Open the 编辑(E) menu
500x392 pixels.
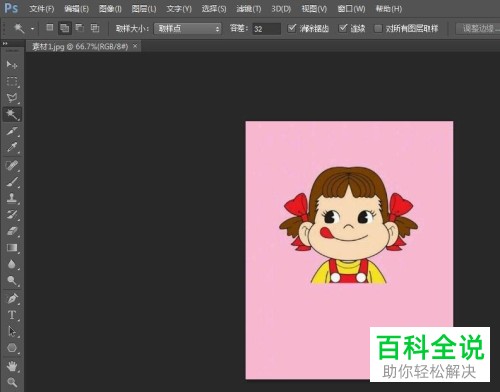click(76, 9)
